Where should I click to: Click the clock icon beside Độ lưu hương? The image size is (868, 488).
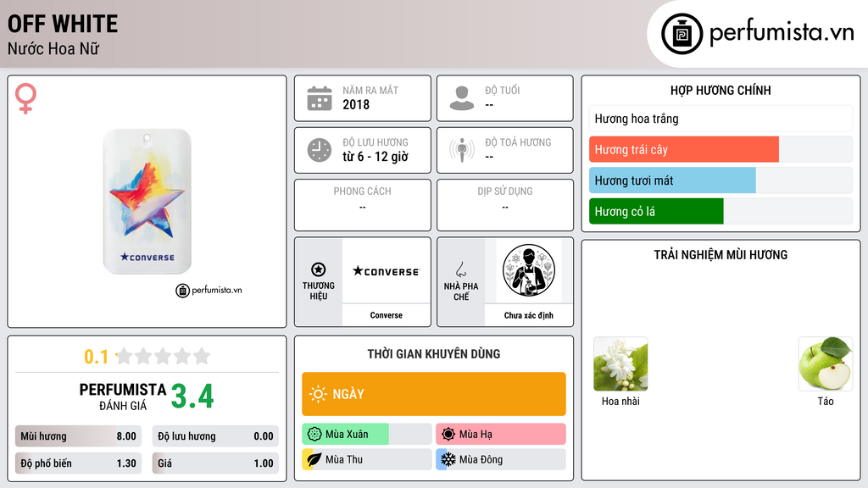click(320, 150)
